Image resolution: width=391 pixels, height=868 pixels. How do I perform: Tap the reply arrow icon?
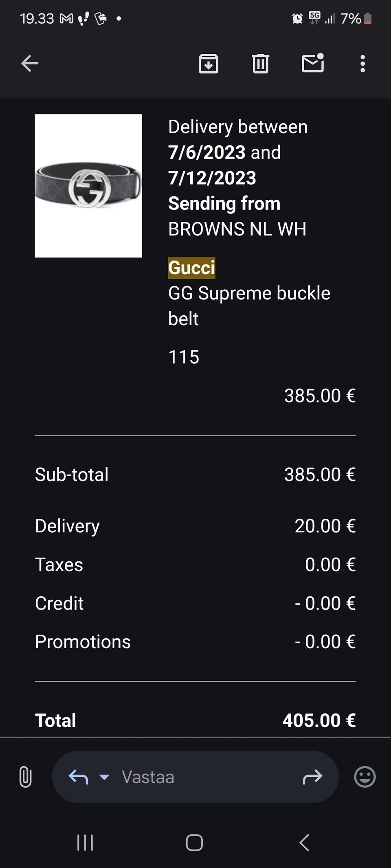tap(78, 777)
